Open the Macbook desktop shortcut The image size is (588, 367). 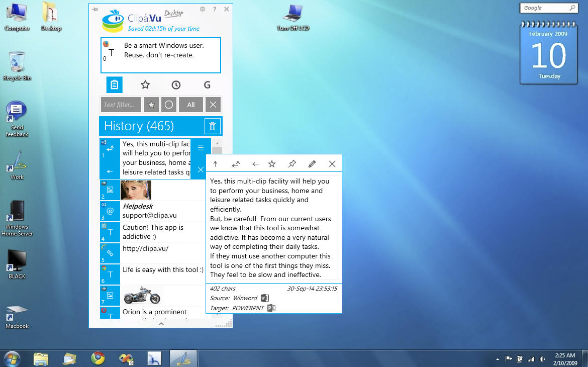point(17,317)
